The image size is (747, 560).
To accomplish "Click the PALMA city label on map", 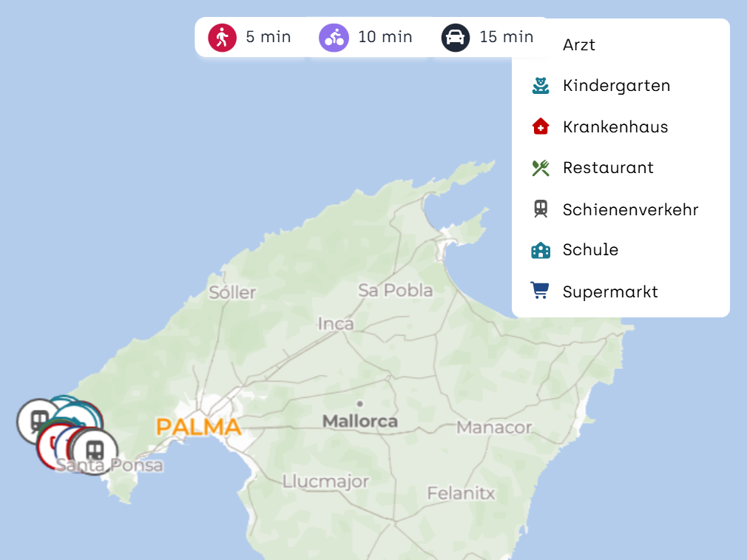I will point(199,427).
